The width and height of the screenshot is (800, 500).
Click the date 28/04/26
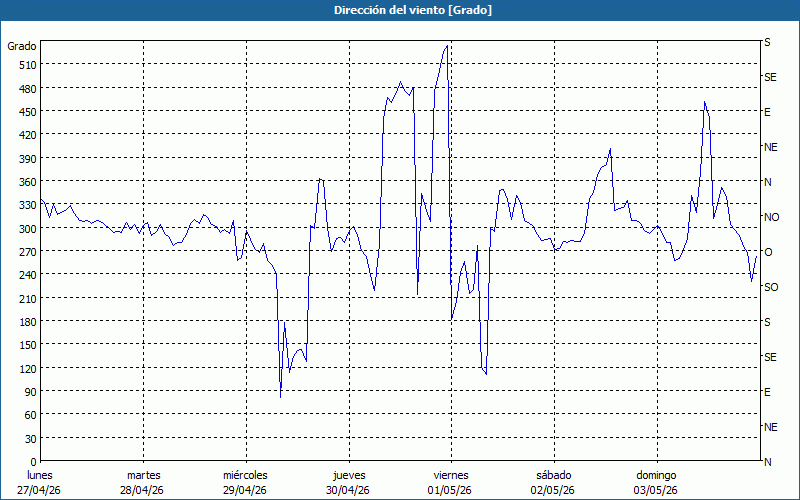[x=142, y=491]
